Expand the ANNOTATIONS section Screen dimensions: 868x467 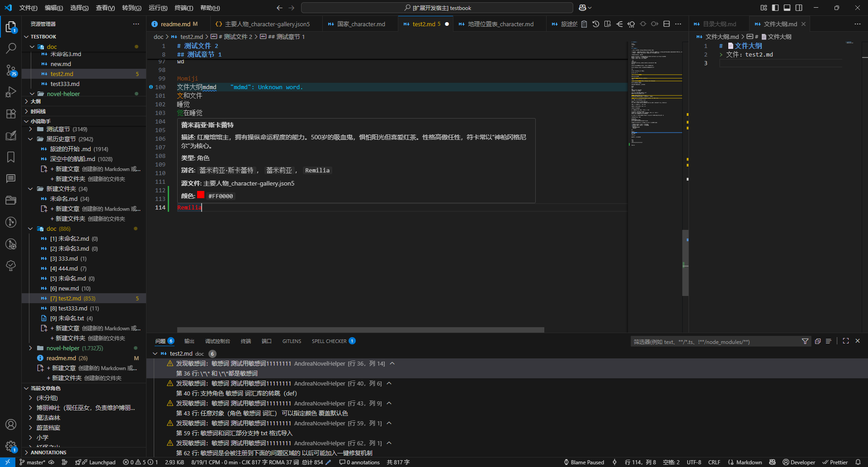click(84, 453)
